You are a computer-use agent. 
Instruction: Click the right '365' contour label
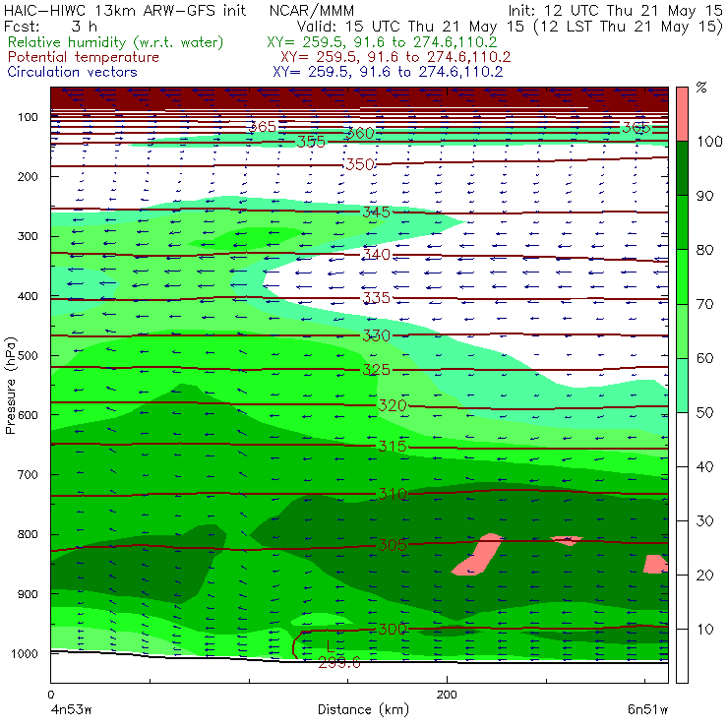(637, 127)
